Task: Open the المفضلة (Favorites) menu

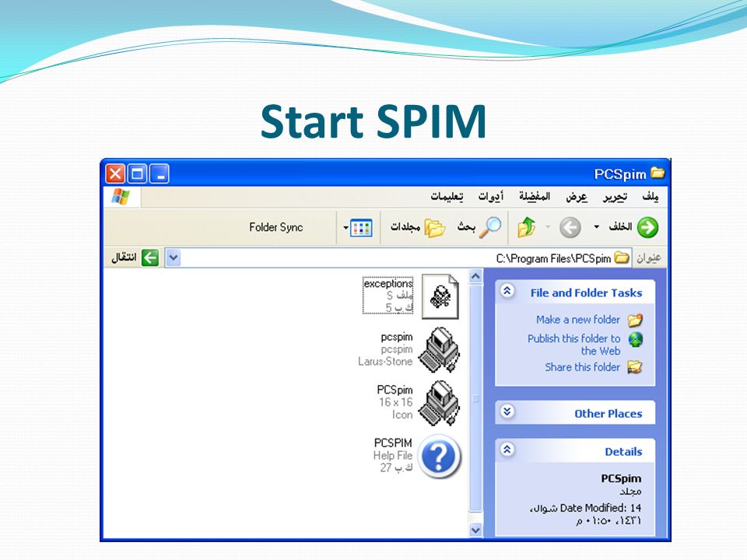Action: pos(535,197)
